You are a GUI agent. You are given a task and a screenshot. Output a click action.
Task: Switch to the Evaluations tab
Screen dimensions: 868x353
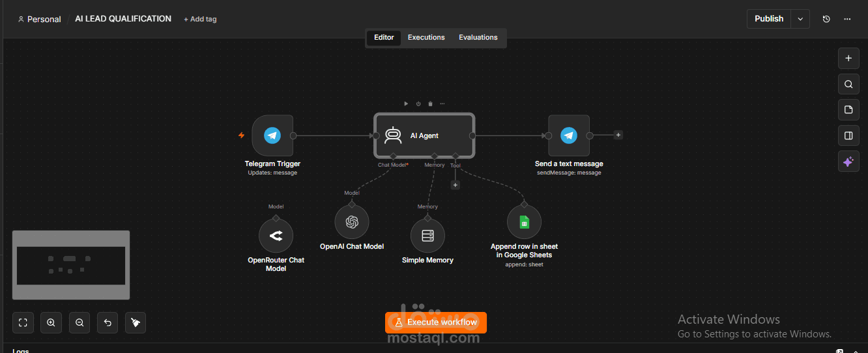(478, 38)
